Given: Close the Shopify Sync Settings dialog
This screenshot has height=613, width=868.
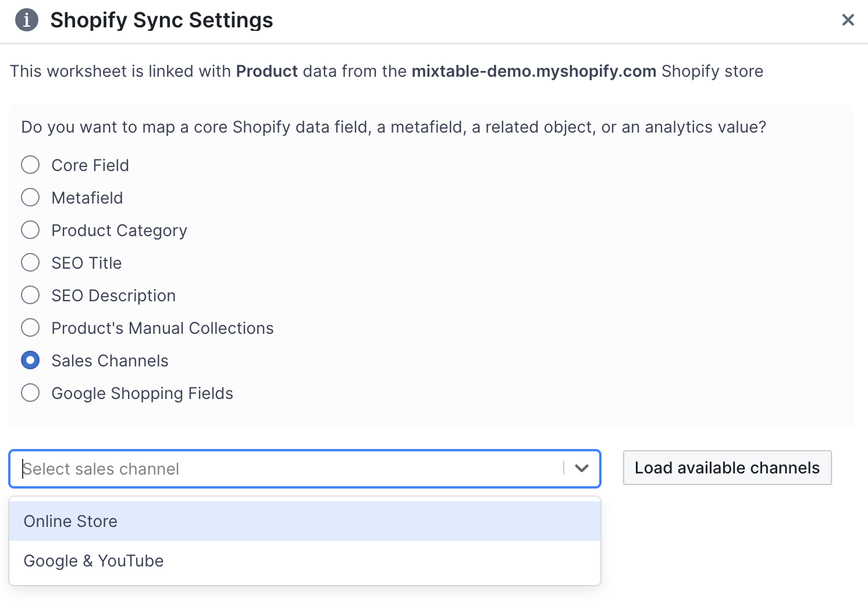Looking at the screenshot, I should tap(848, 20).
